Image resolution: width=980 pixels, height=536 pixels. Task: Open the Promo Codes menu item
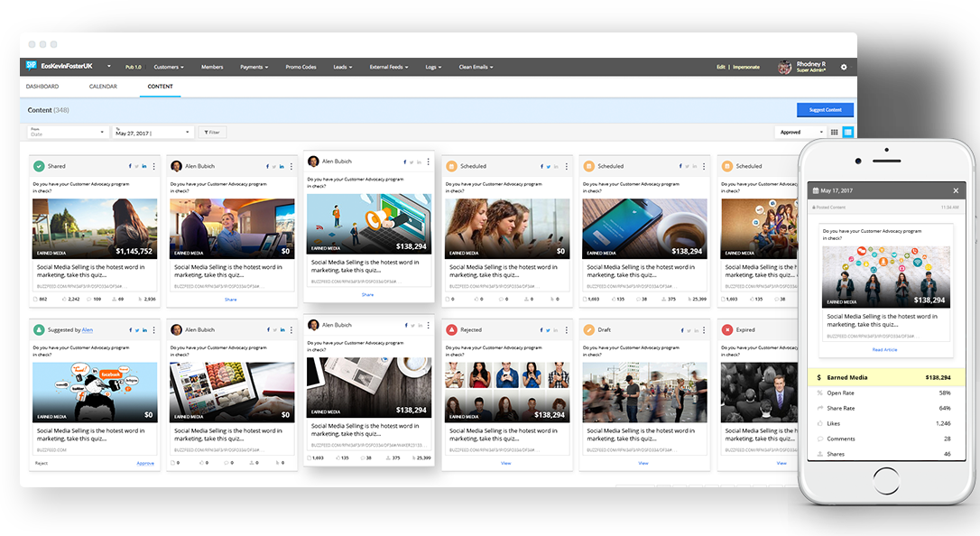click(x=300, y=67)
